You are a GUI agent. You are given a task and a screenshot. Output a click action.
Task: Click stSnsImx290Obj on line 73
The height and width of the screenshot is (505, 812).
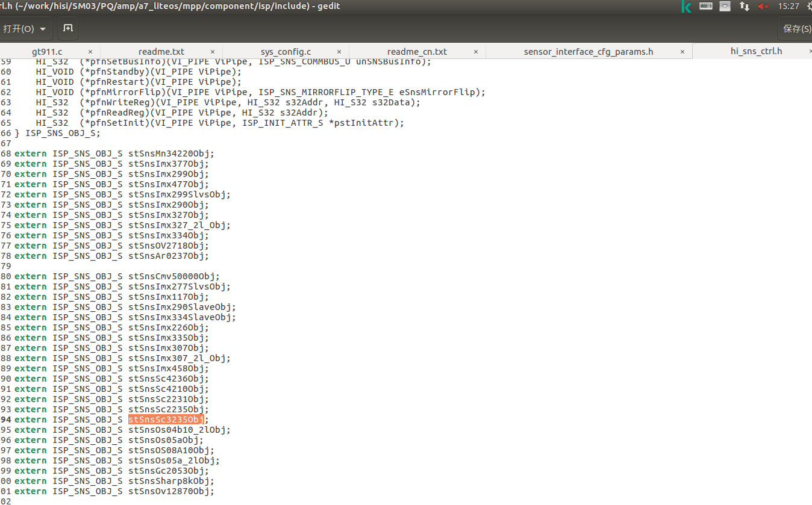(166, 205)
